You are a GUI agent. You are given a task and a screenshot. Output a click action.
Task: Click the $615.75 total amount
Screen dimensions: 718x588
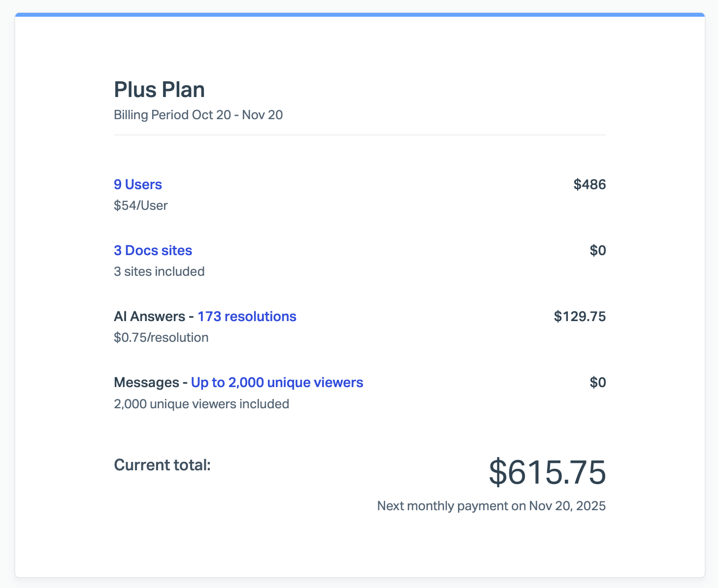547,473
